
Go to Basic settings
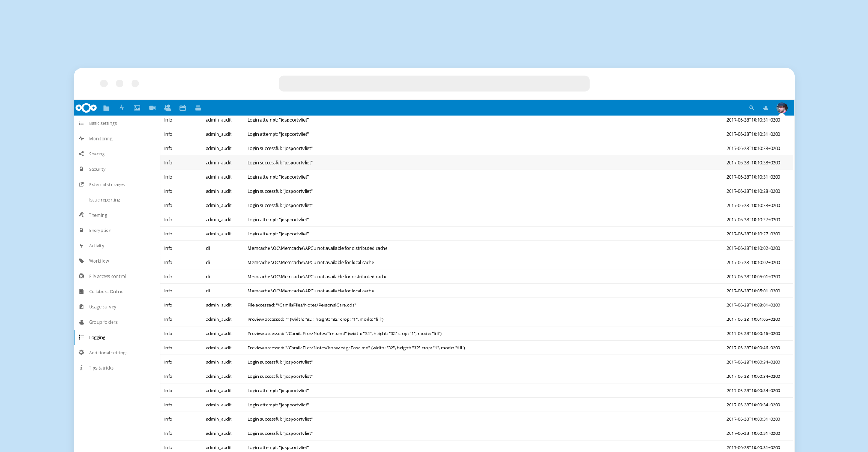(x=103, y=123)
